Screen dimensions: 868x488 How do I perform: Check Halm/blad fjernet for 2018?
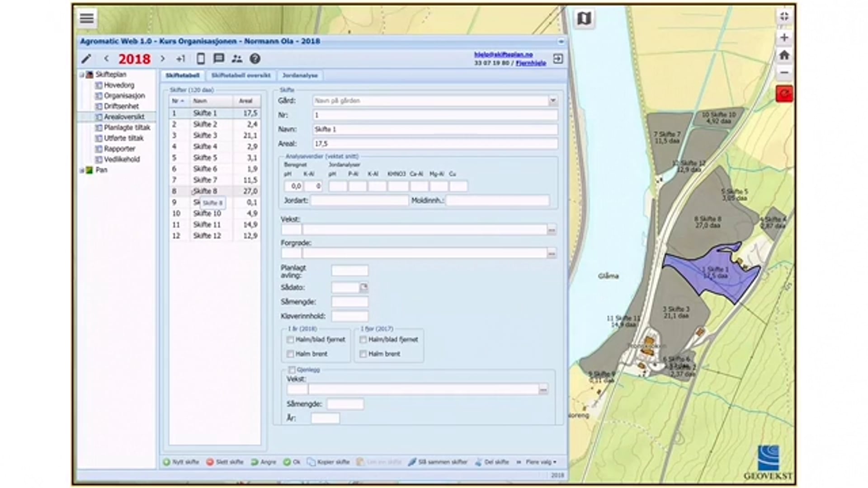click(x=290, y=339)
